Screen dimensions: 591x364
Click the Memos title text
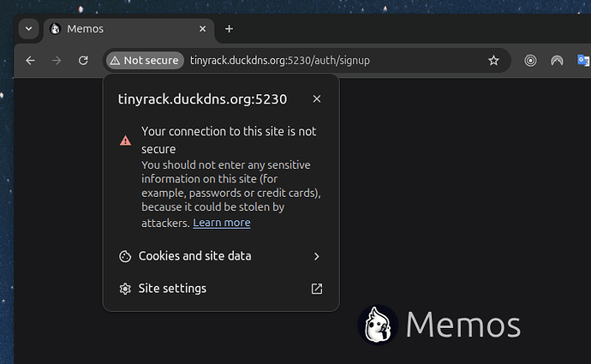tap(463, 325)
